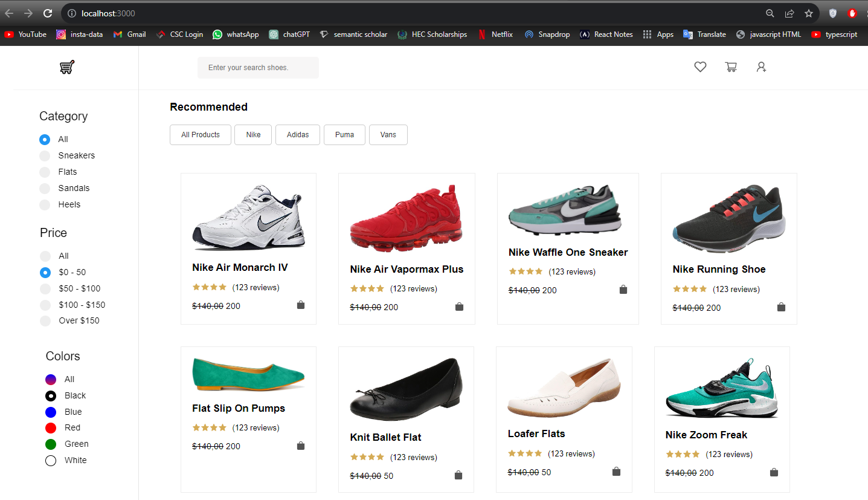Open the React Notes bookmark
This screenshot has width=868, height=500.
pyautogui.click(x=606, y=34)
